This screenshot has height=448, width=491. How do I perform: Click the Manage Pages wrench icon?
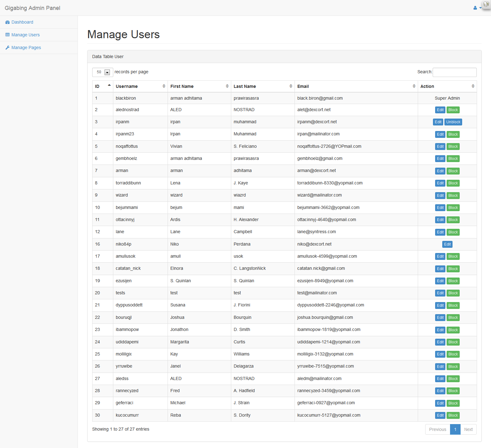click(7, 48)
